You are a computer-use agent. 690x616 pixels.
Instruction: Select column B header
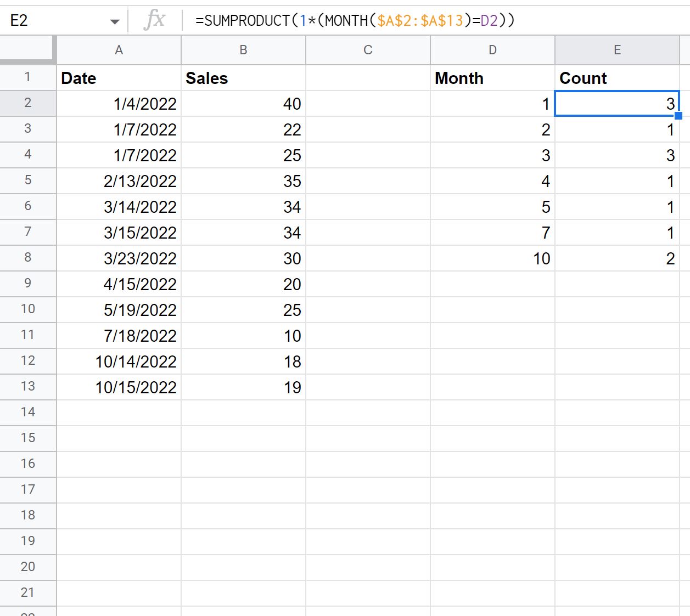(x=243, y=49)
